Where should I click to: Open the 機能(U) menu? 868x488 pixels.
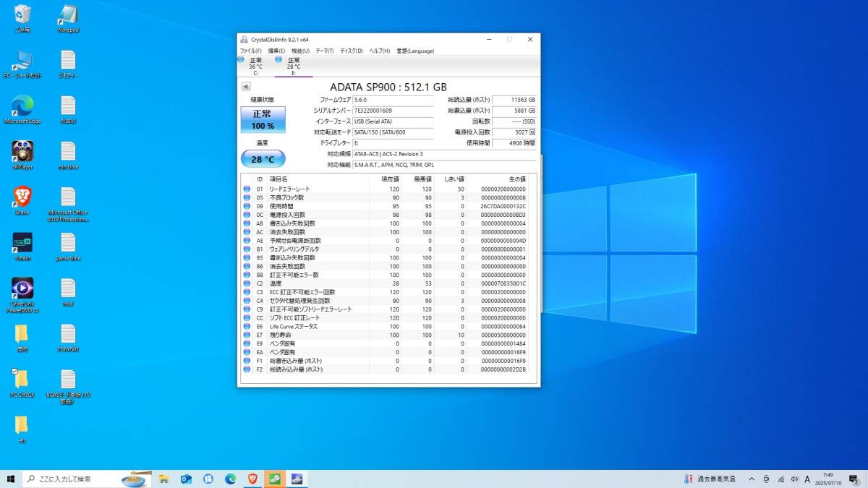300,51
